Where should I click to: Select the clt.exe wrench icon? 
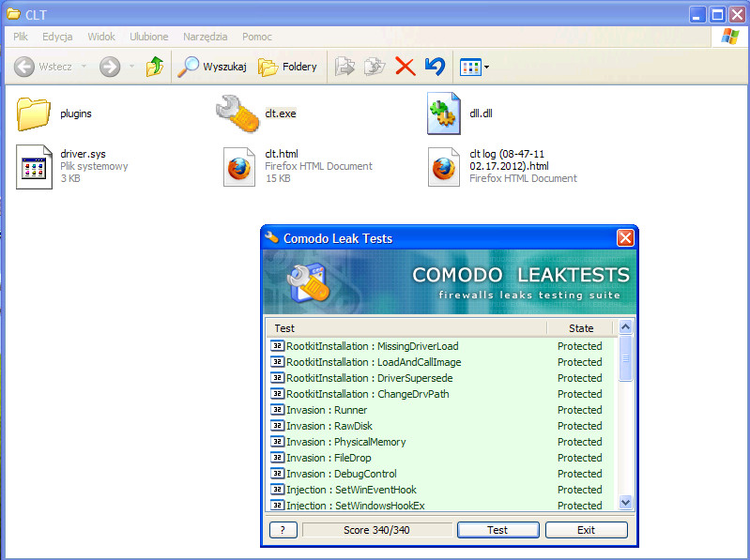click(237, 114)
